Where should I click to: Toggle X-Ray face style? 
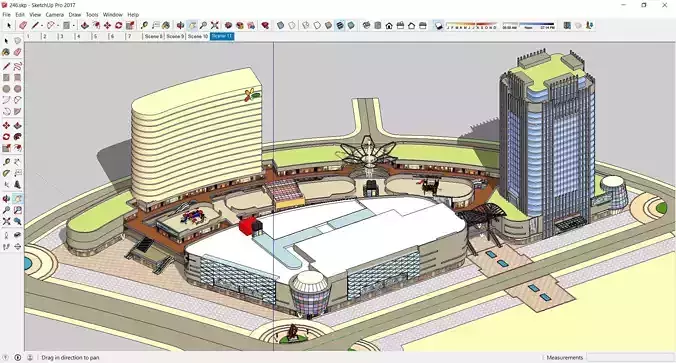[280, 25]
